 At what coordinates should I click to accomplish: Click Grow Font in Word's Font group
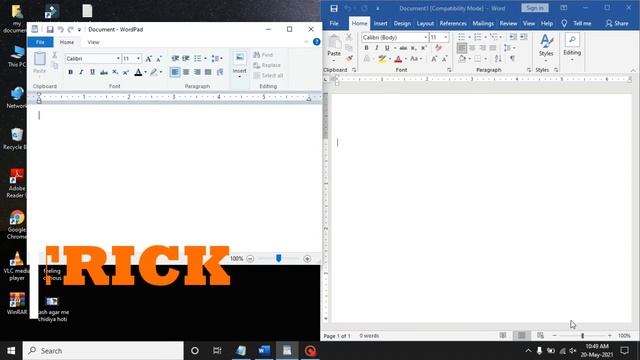[434, 59]
